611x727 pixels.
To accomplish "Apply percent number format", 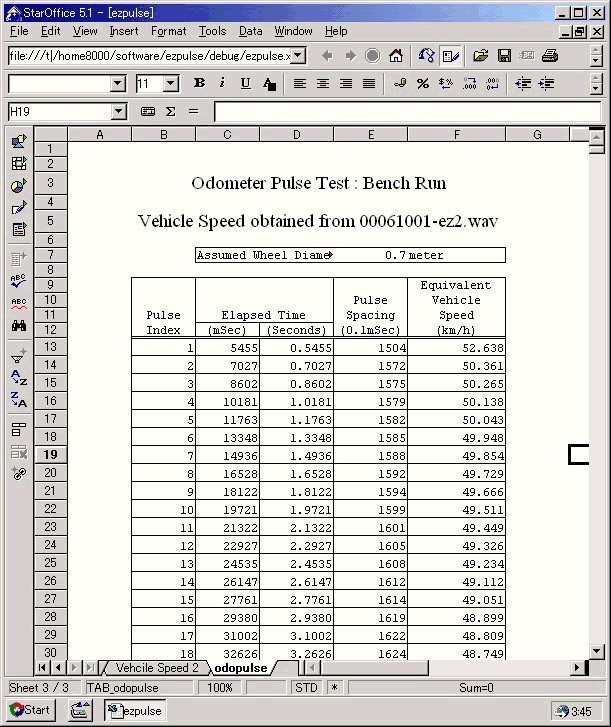I will 423,83.
